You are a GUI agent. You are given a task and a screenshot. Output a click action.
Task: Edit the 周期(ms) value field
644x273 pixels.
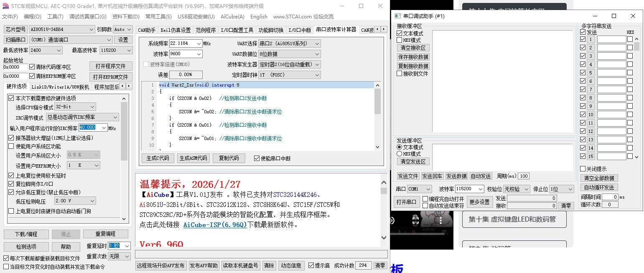524,176
